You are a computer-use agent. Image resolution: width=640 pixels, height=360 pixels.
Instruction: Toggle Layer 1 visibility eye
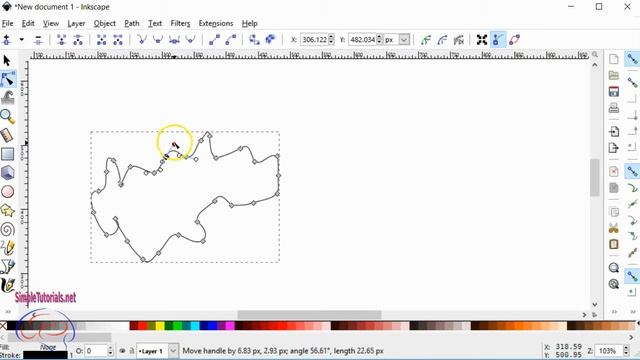click(122, 351)
